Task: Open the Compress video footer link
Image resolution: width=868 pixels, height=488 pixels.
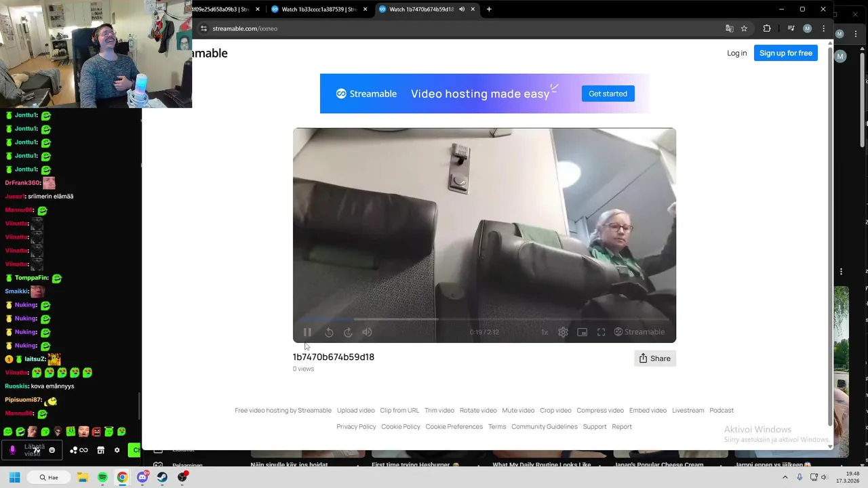Action: (x=600, y=410)
